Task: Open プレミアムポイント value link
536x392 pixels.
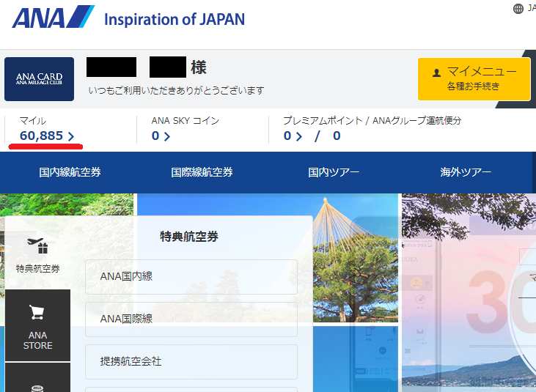Action: click(293, 136)
